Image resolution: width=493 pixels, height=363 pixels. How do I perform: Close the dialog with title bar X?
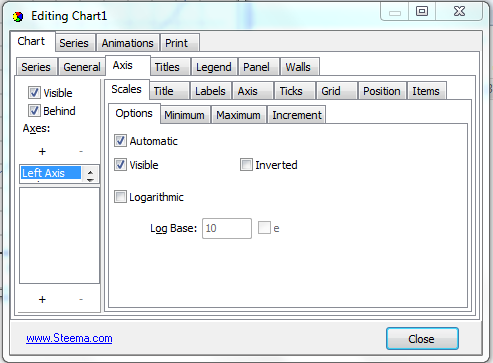tap(459, 11)
